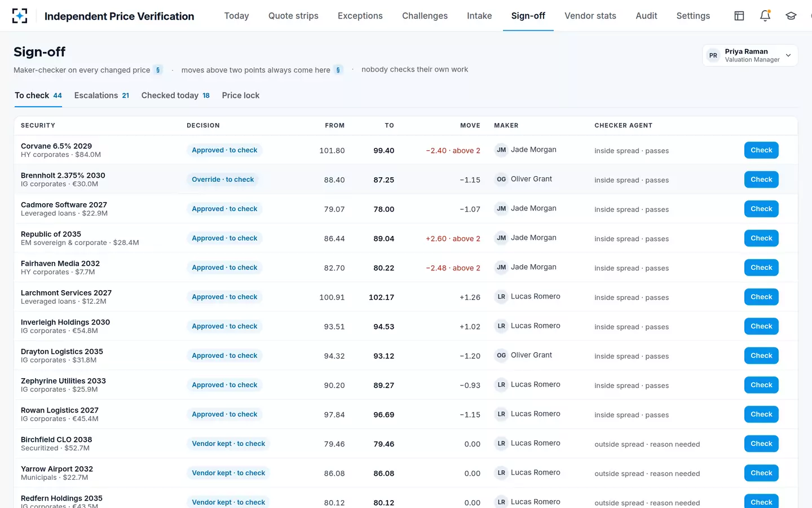
Task: Switch to the Escalations tab
Action: click(101, 95)
